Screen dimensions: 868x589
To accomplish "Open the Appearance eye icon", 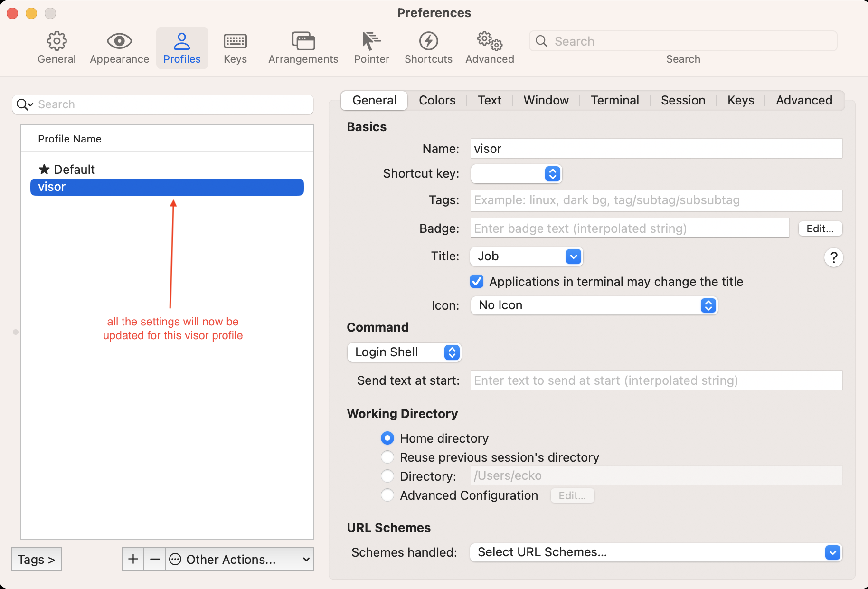I will pos(119,41).
